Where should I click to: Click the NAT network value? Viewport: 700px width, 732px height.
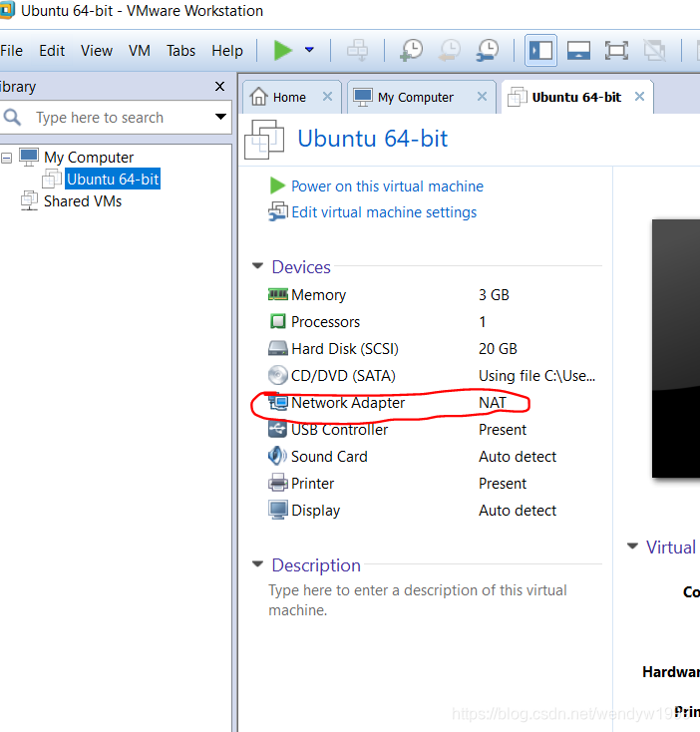click(x=493, y=403)
